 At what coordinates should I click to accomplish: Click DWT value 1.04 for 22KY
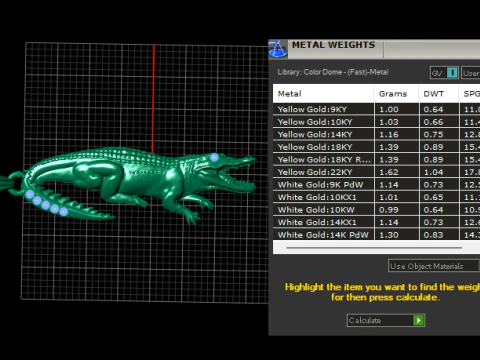coord(433,172)
